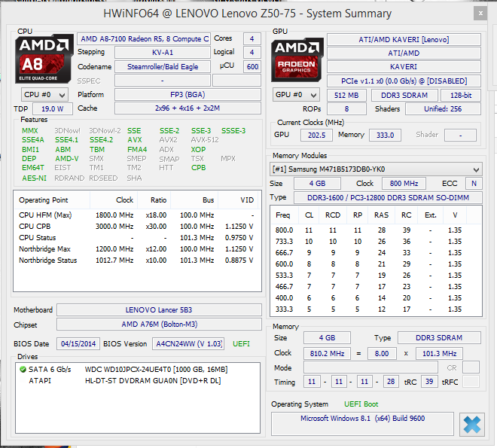Click the GPU clock 202.5 value
Viewport: 497px width, 448px height.
pos(316,135)
